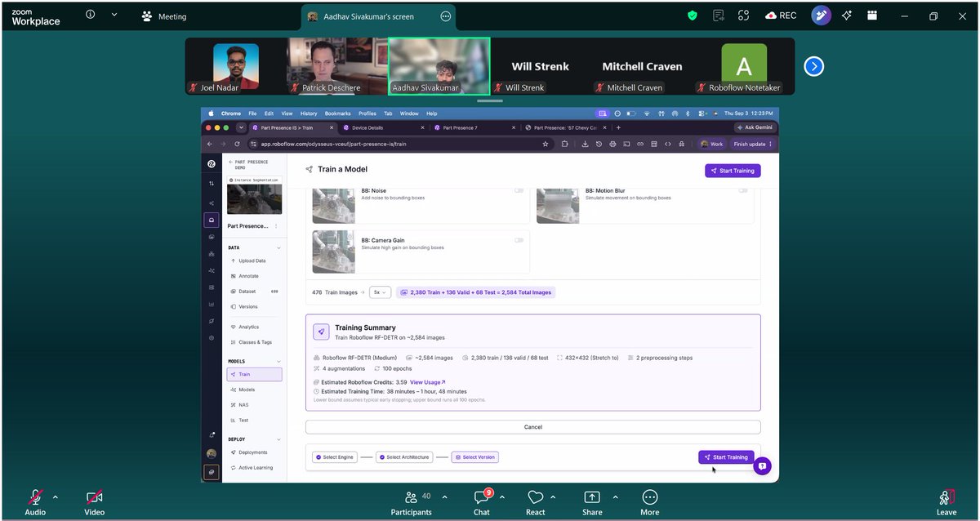980x521 pixels.
Task: Click the Select Engine step
Action: coord(335,457)
